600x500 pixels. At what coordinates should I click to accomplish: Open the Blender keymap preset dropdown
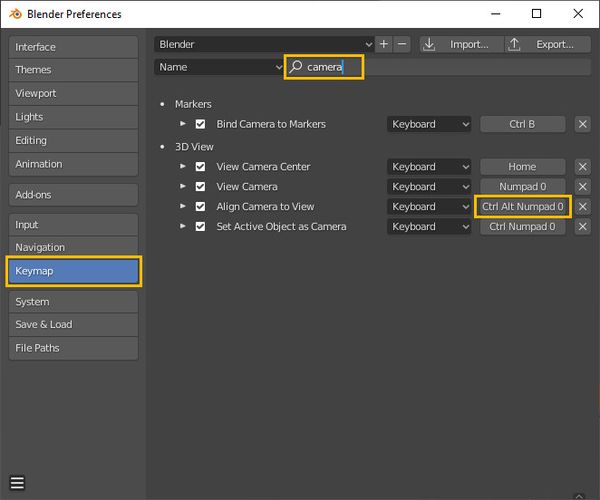(x=264, y=44)
